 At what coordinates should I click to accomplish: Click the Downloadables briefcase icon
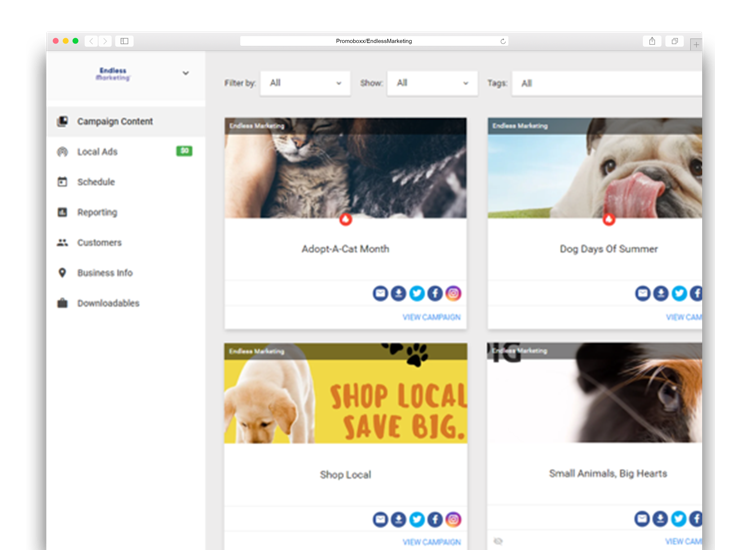(62, 303)
